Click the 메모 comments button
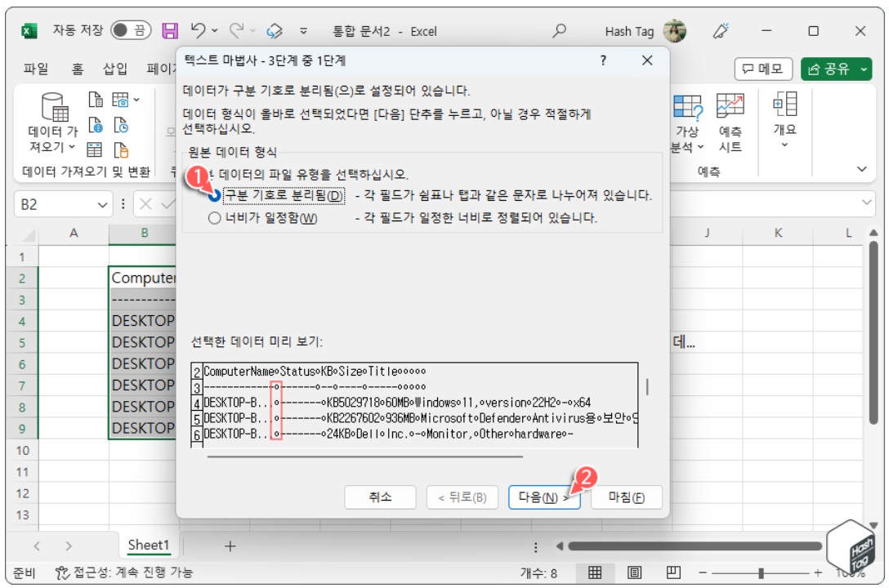889x588 pixels. pos(763,69)
